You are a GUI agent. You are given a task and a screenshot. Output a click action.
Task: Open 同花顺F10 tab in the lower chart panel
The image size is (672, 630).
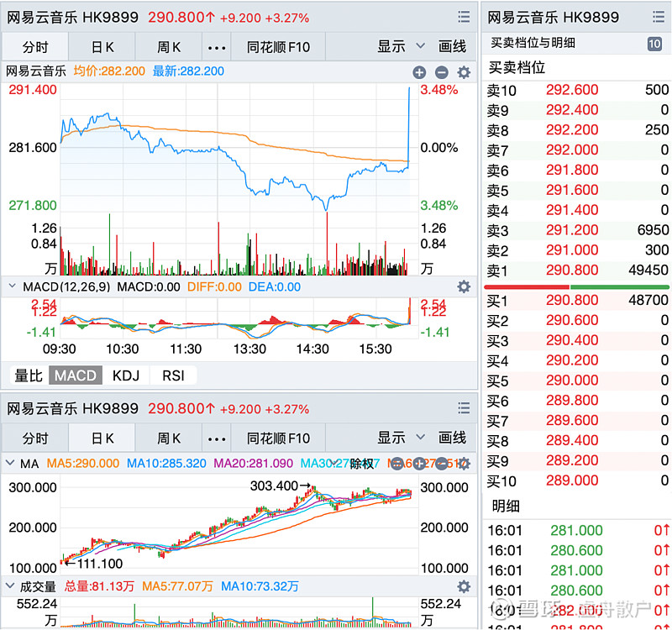pos(278,438)
